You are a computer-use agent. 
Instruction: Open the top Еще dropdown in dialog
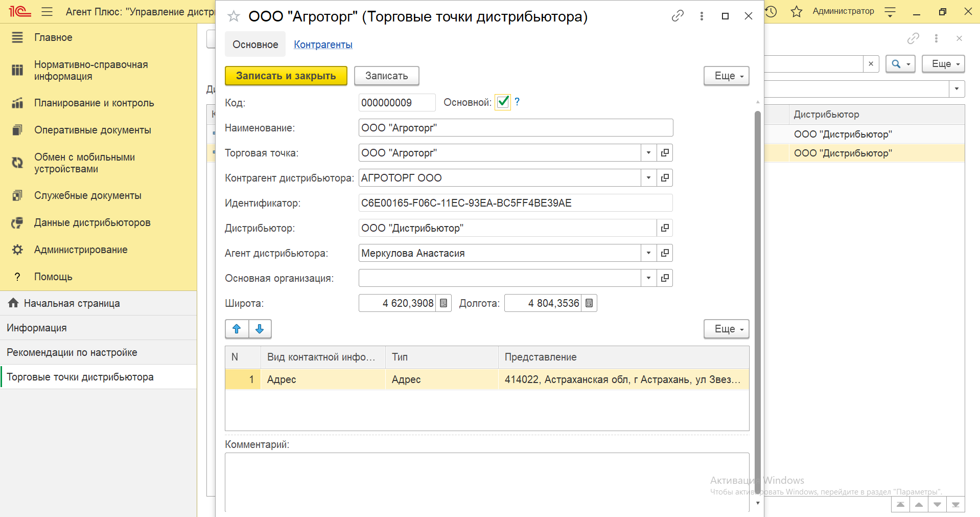(727, 76)
